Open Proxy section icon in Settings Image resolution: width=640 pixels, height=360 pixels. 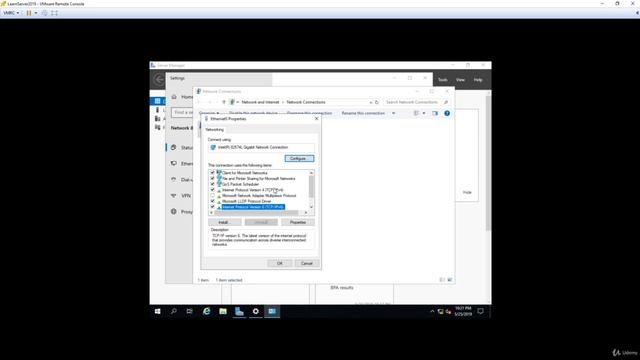[x=173, y=211]
